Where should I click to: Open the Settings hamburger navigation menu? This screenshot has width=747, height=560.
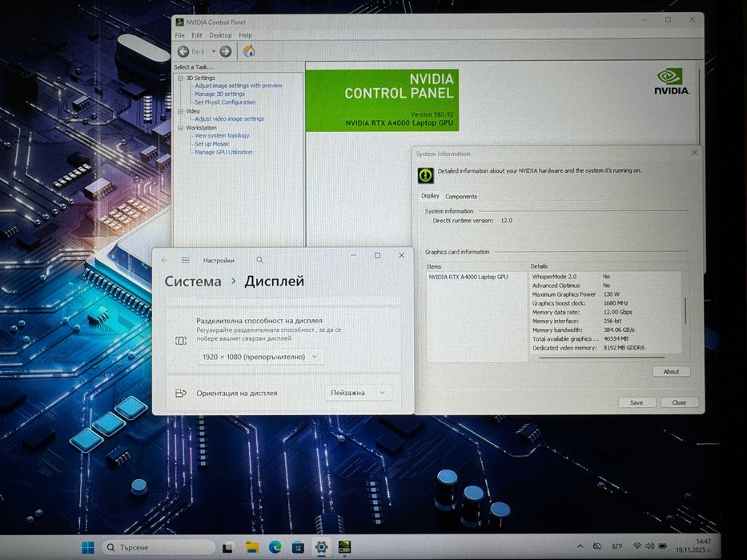point(185,260)
